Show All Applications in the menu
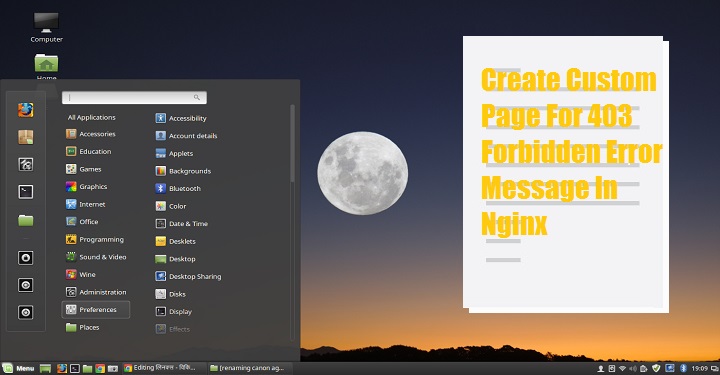This screenshot has height=375, width=720. [92, 118]
